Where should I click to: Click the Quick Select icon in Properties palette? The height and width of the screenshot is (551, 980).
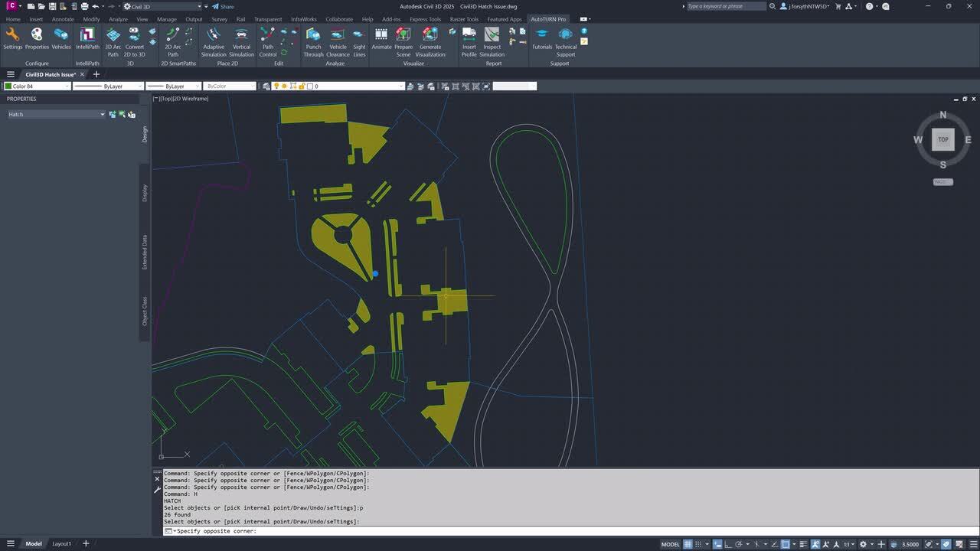[x=131, y=114]
